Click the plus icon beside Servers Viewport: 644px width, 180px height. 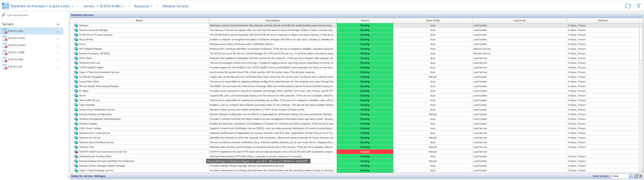click(x=58, y=24)
